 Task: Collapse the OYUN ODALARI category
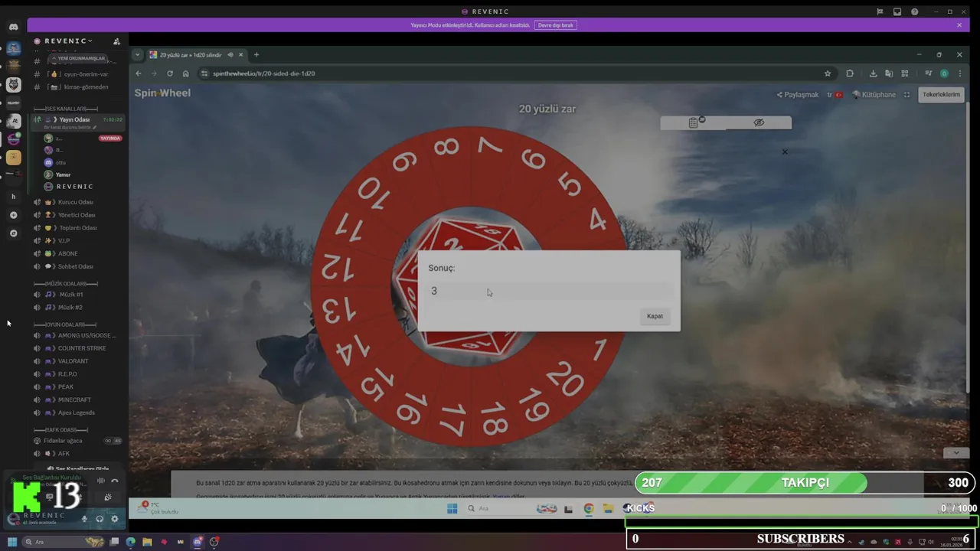(65, 324)
